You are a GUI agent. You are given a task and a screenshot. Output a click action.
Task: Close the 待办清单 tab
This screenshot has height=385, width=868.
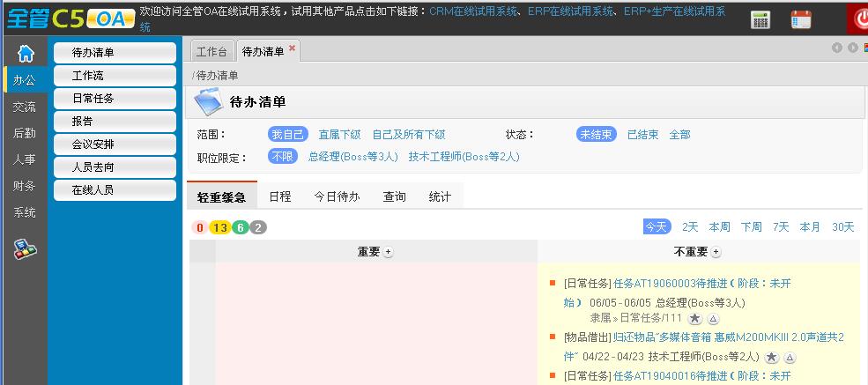click(x=292, y=48)
